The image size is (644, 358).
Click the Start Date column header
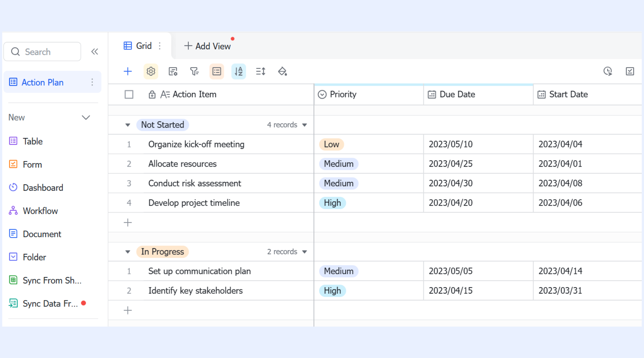(588, 94)
